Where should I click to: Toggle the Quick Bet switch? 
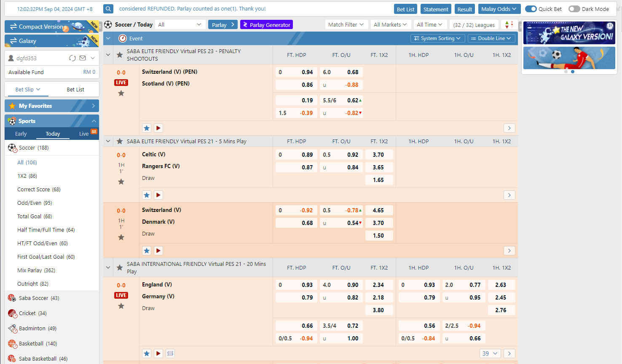(531, 9)
